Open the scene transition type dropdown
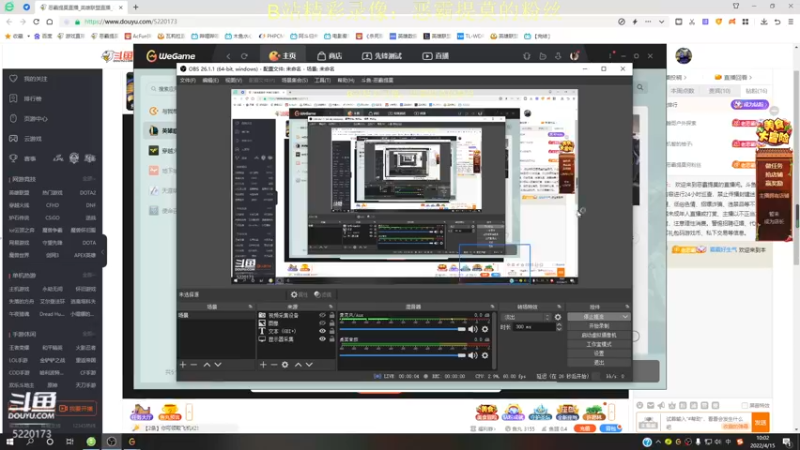 coord(526,317)
